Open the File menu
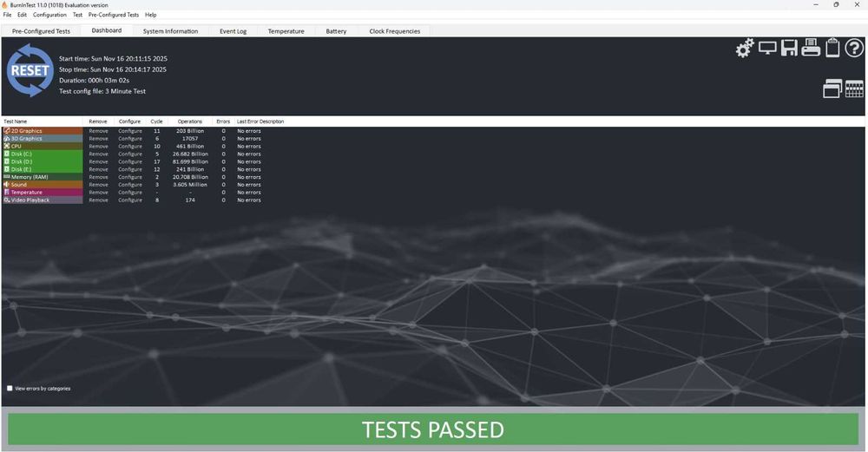Screen dimensions: 868x452 (7, 15)
